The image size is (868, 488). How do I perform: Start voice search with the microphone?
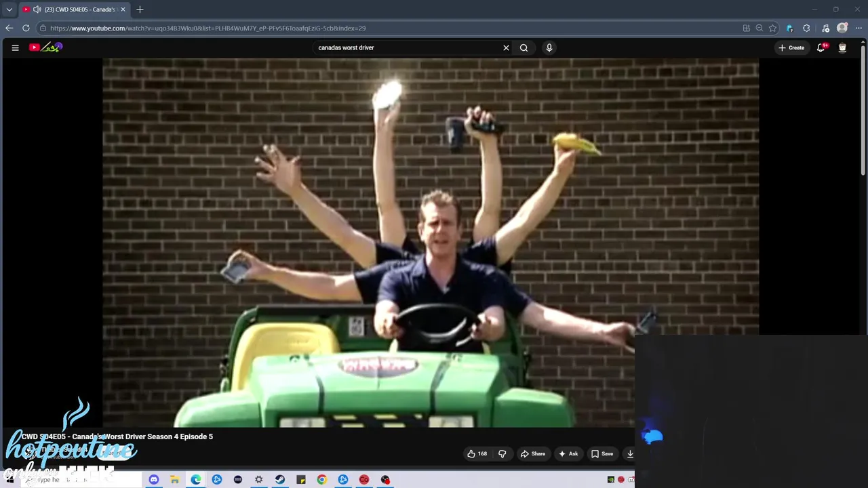549,47
